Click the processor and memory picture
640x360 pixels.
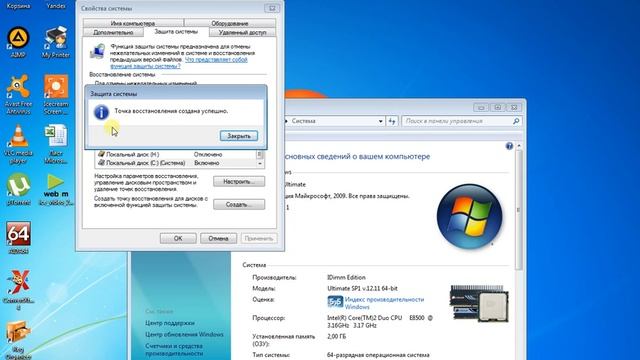(479, 304)
